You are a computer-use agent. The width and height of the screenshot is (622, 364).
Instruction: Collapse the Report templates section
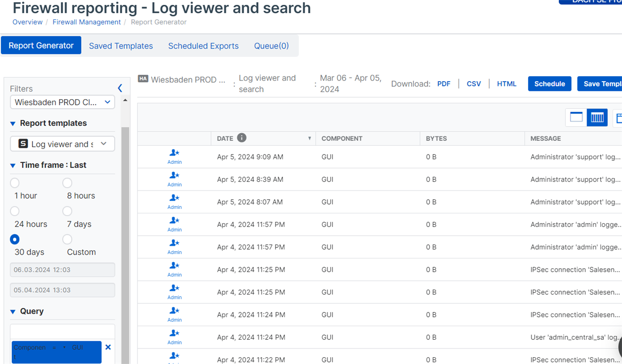[13, 123]
